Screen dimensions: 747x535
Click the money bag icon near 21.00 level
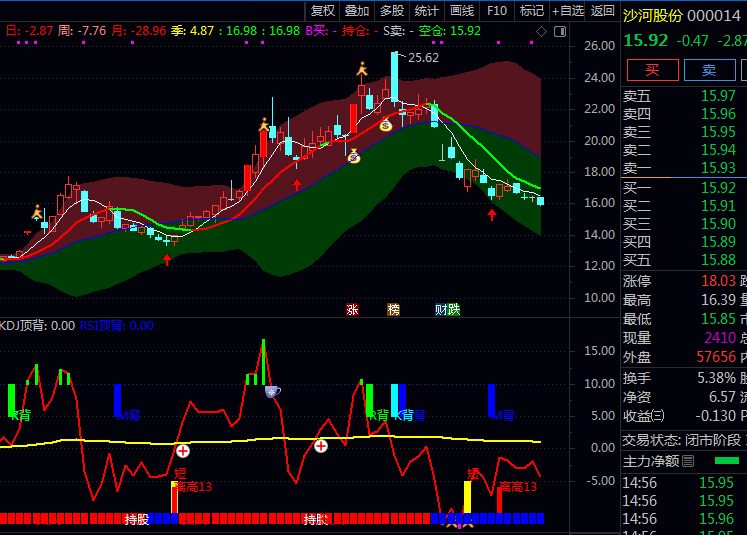[385, 125]
